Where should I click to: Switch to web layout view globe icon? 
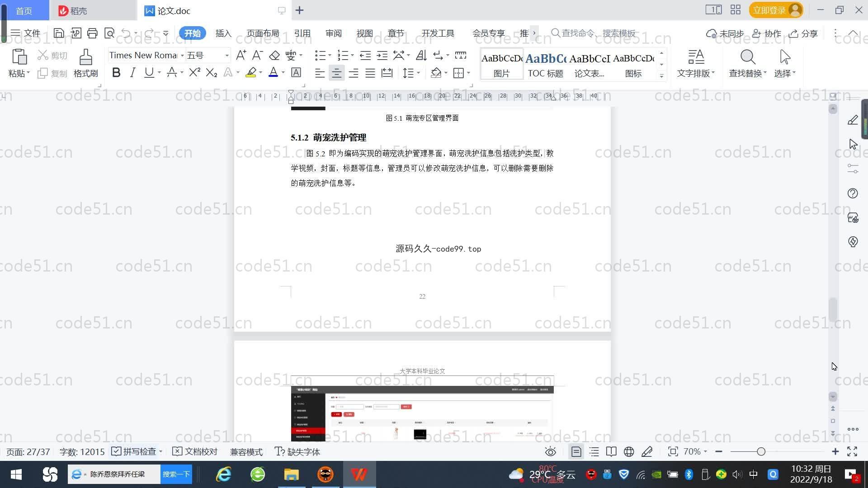(629, 451)
